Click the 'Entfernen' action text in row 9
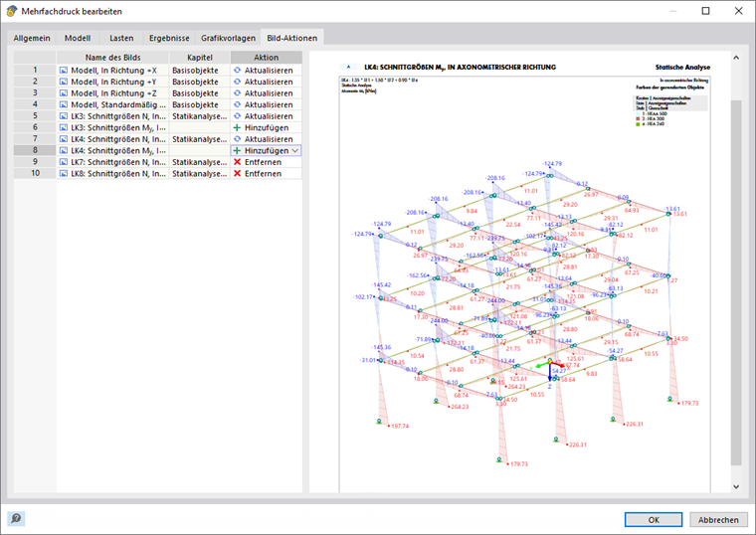The width and height of the screenshot is (756, 535). 263,162
